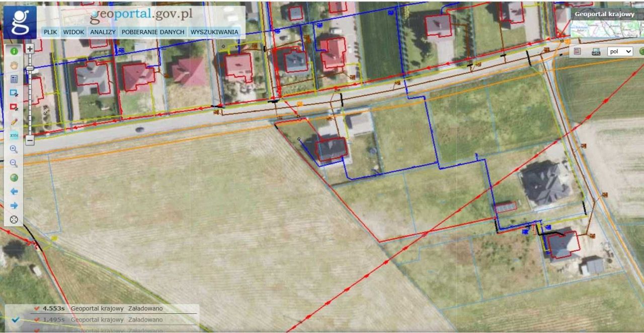Click the crossed circle icon in toolbar
Viewport: 644px width, 333px height.
[14, 220]
